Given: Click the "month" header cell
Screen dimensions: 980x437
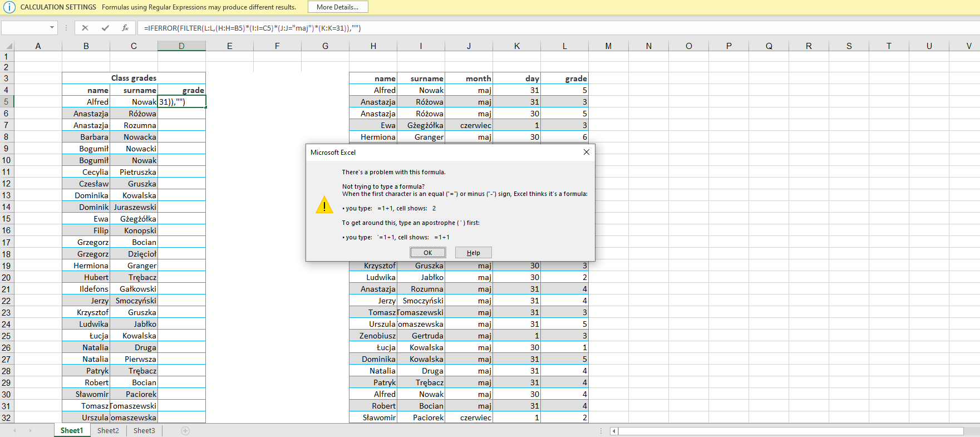Looking at the screenshot, I should click(x=469, y=78).
